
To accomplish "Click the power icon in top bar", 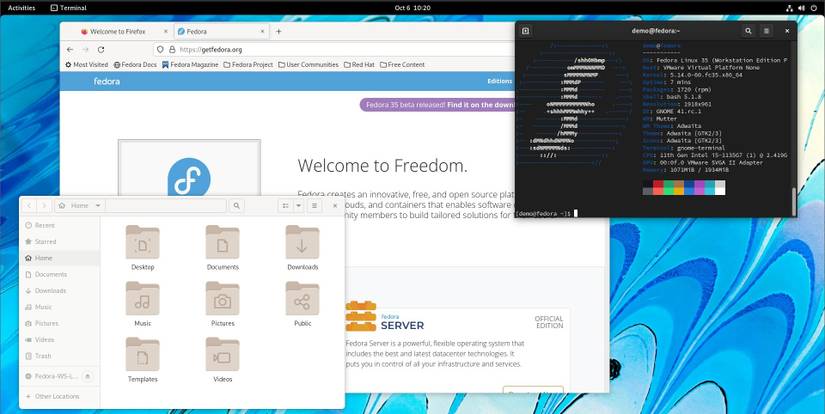I will [814, 8].
